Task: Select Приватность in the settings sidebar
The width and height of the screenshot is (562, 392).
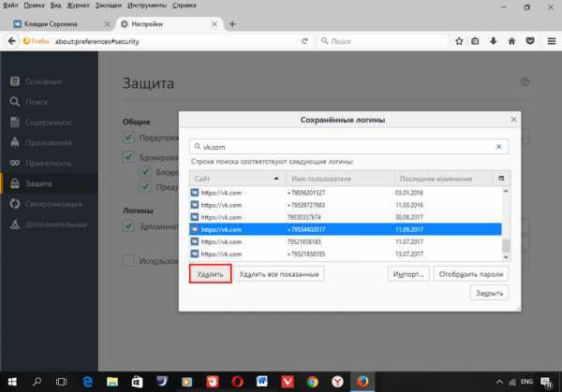Action: pos(50,163)
